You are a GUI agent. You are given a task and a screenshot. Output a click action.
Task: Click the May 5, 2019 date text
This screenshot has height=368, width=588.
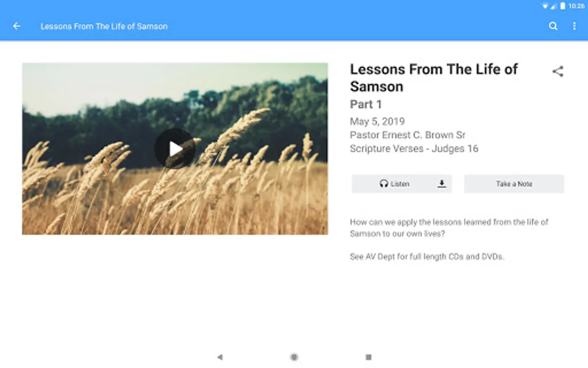pyautogui.click(x=377, y=121)
